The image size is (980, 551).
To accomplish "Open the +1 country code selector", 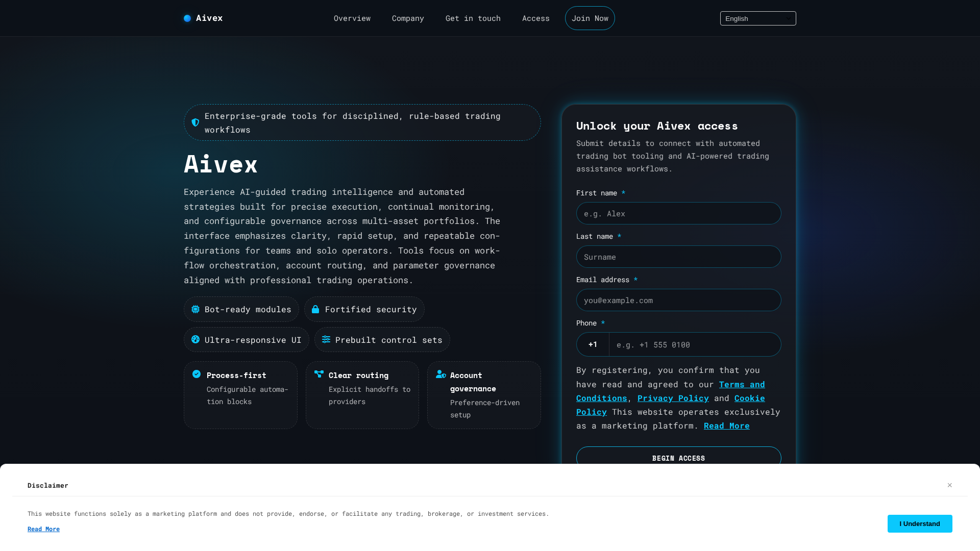I will click(x=593, y=344).
